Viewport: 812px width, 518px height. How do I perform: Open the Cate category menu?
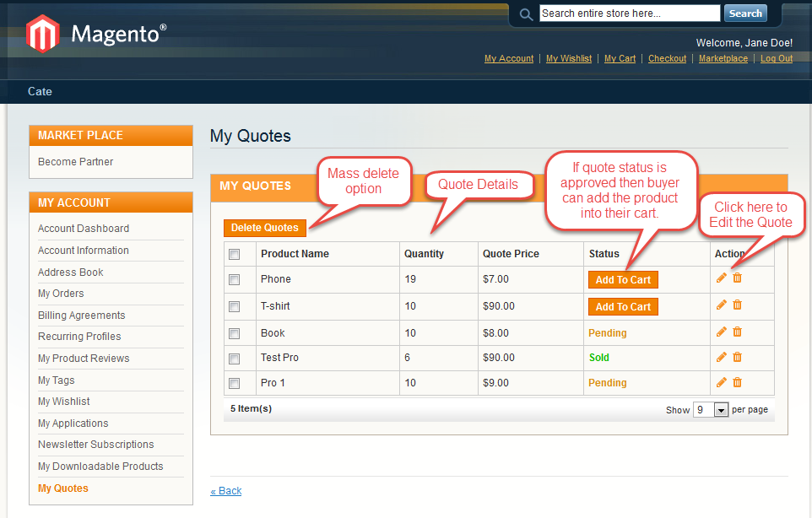tap(40, 91)
